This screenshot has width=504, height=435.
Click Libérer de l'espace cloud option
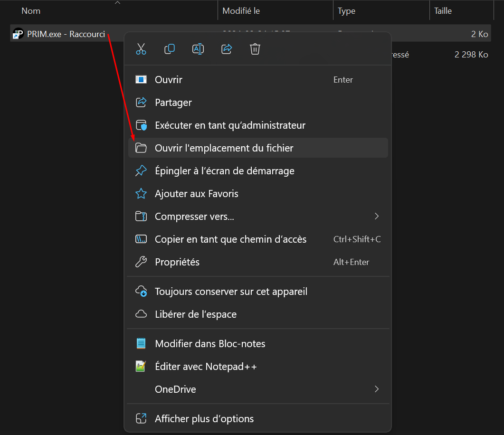click(x=195, y=314)
